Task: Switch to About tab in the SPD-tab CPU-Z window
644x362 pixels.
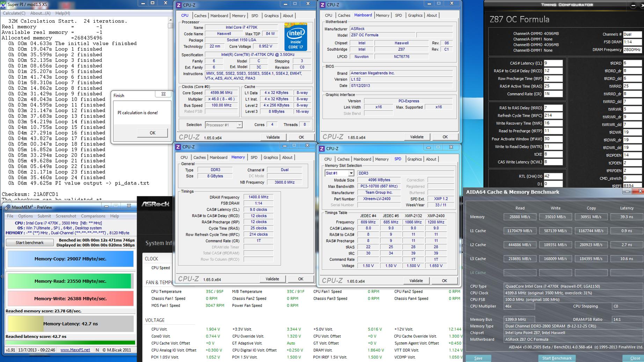Action: tap(431, 159)
